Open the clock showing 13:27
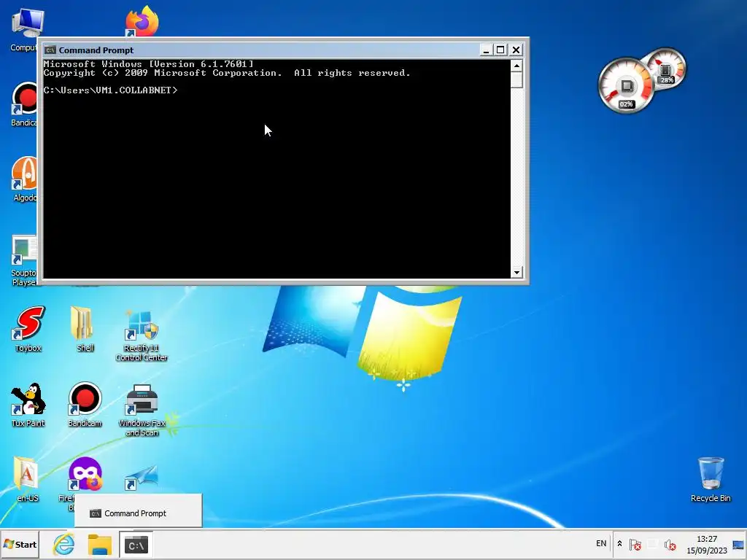Viewport: 747px width, 560px height. pos(706,544)
